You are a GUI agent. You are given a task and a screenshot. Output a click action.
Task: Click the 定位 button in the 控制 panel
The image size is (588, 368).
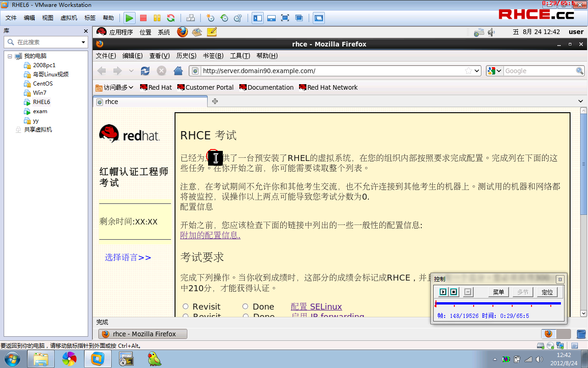(547, 292)
